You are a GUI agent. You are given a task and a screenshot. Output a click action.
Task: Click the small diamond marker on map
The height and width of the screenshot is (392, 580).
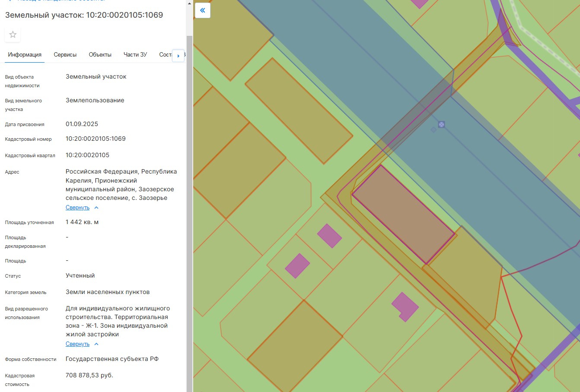[433, 130]
